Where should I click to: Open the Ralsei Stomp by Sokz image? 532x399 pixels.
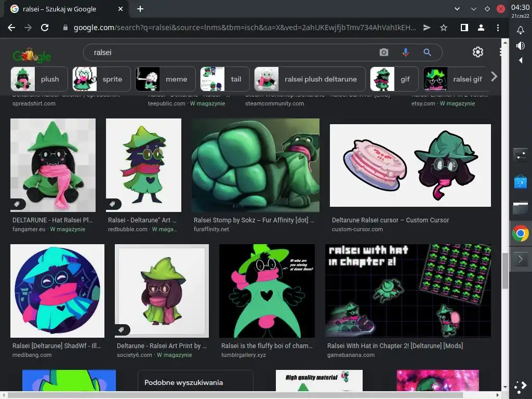tap(256, 165)
